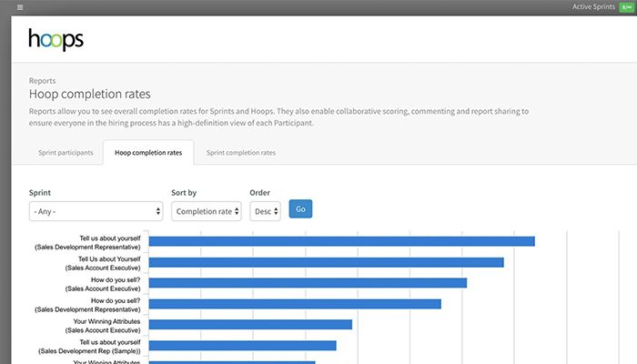Expand the Sprint dropdown showing Any
The height and width of the screenshot is (364, 637).
point(96,211)
